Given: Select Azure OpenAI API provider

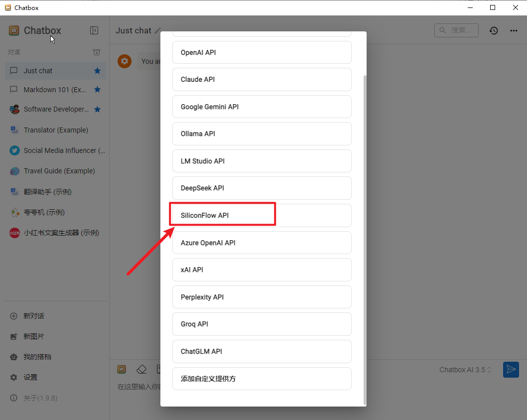Looking at the screenshot, I should click(x=262, y=243).
